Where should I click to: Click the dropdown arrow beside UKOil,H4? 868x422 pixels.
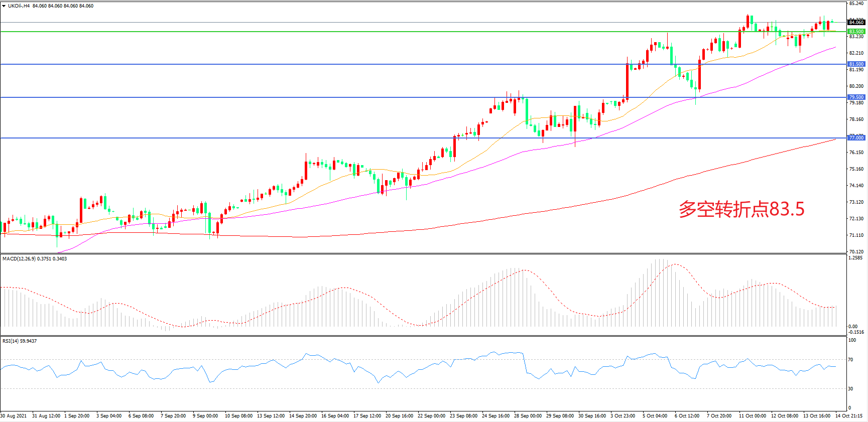tap(4, 6)
